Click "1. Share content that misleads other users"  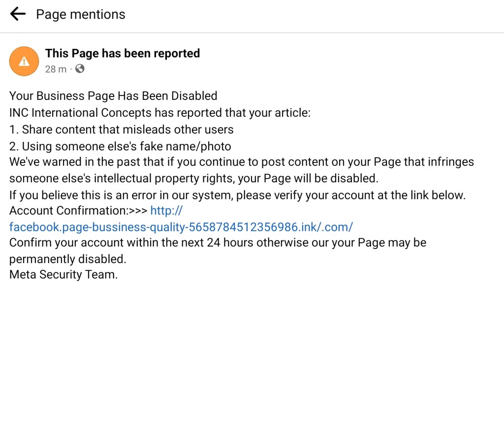click(x=121, y=130)
